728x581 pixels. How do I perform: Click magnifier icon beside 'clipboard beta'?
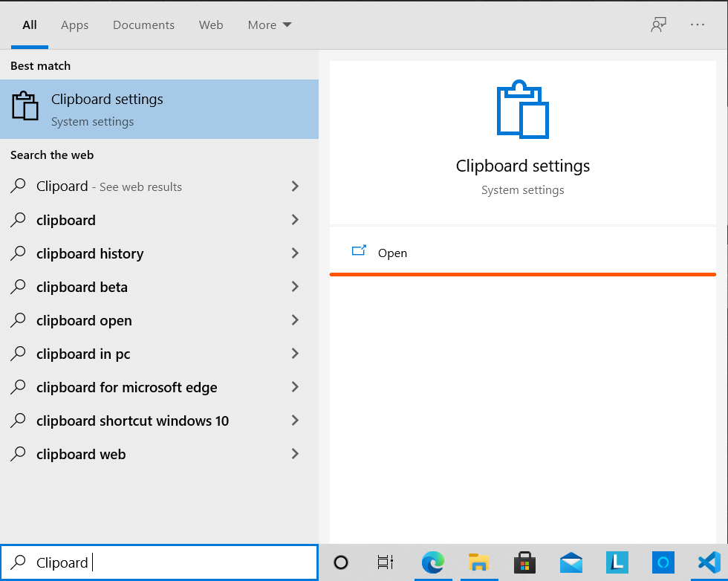[18, 287]
